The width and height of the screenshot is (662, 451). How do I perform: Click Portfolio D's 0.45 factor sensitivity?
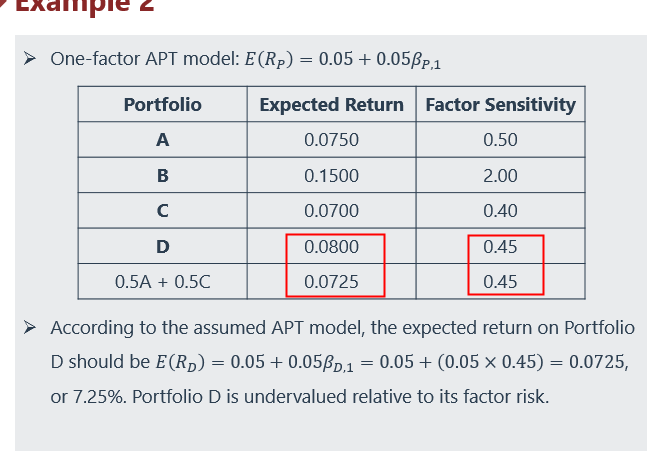click(x=500, y=246)
